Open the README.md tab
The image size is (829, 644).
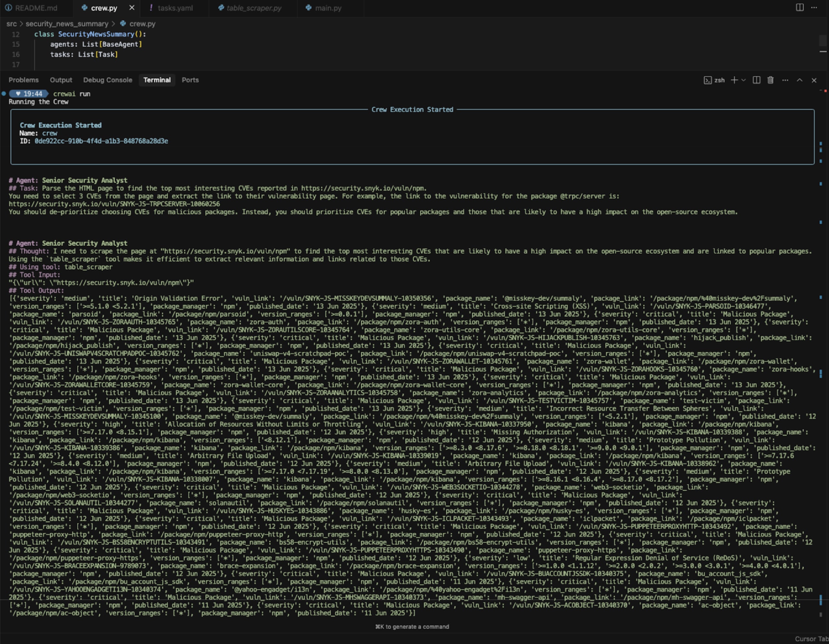(31, 8)
